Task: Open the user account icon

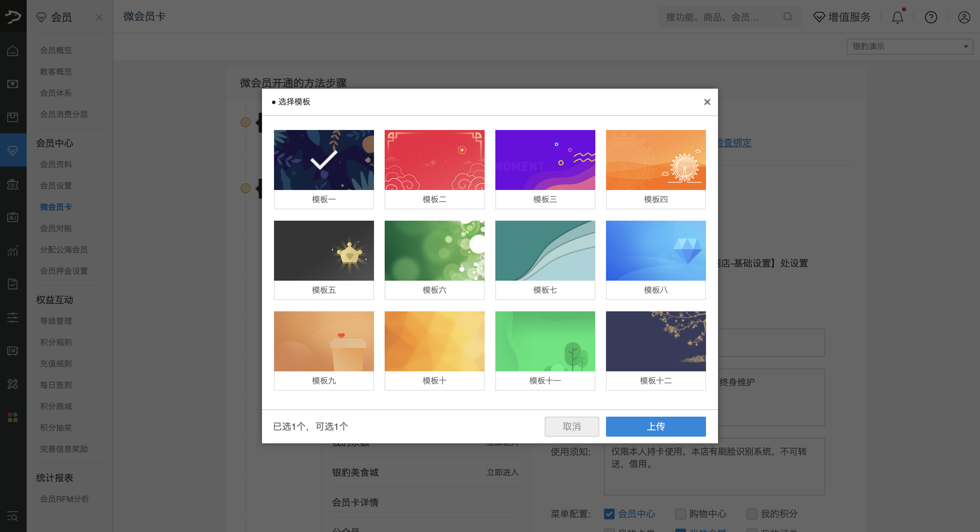Action: tap(964, 17)
